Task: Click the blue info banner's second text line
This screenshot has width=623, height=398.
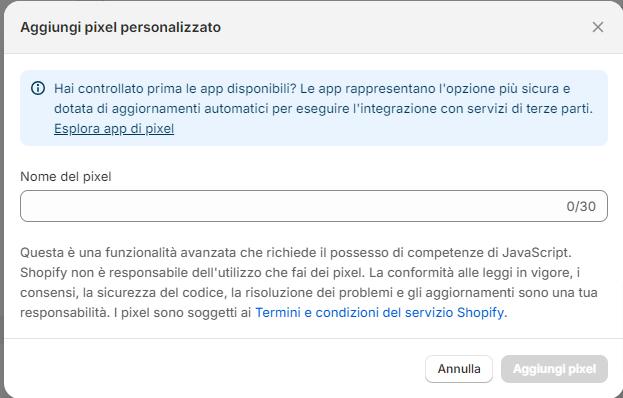Action: click(323, 108)
